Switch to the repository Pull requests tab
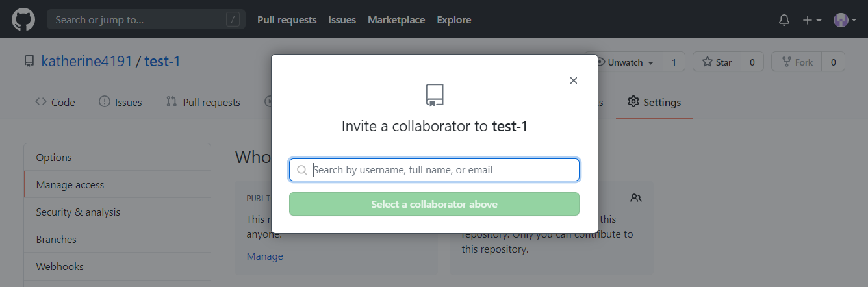This screenshot has height=287, width=868. click(203, 102)
